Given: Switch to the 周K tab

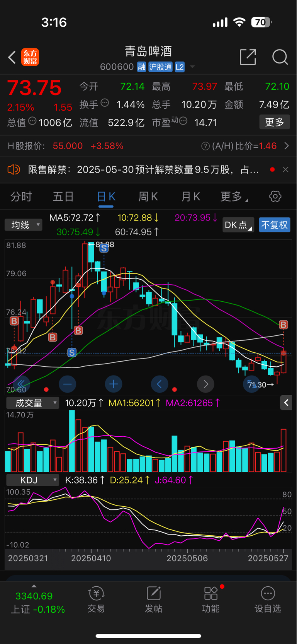Looking at the screenshot, I should pyautogui.click(x=148, y=196).
